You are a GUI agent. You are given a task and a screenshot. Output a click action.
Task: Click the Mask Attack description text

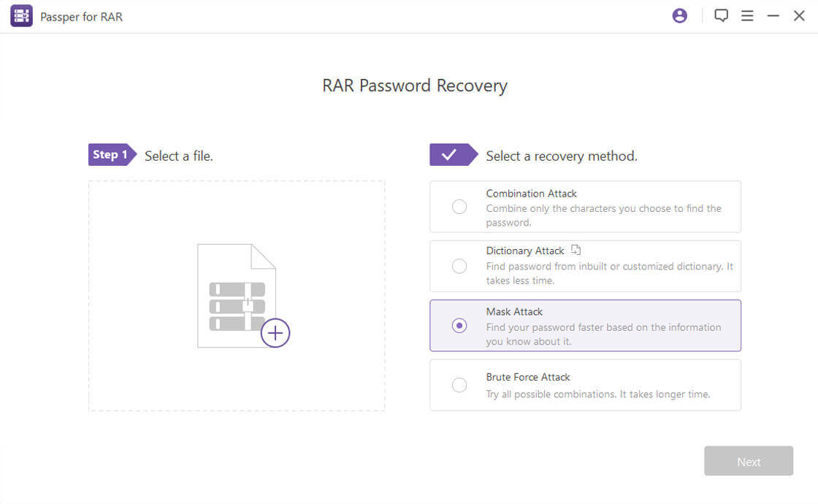pos(603,335)
